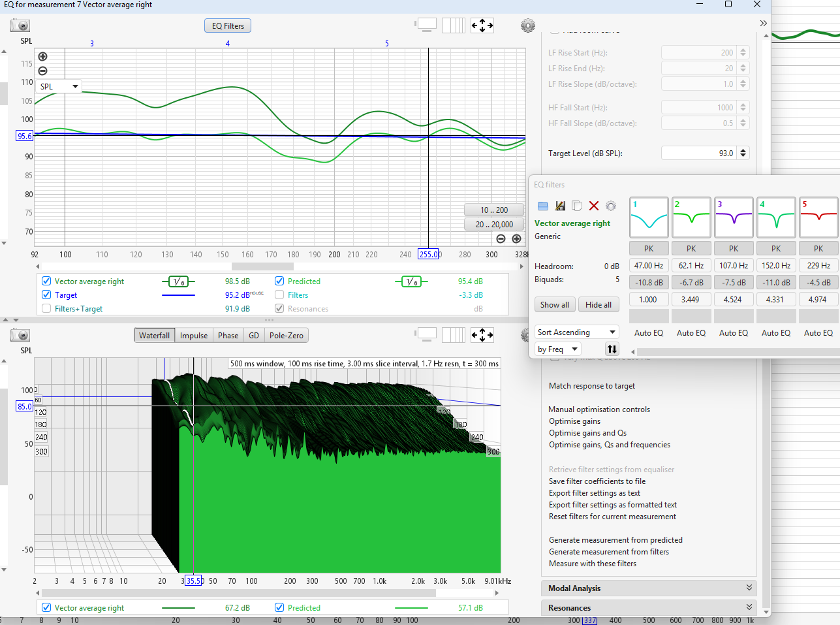This screenshot has height=625, width=840.
Task: Toggle Vector average right in waterfall legend
Action: pos(46,607)
